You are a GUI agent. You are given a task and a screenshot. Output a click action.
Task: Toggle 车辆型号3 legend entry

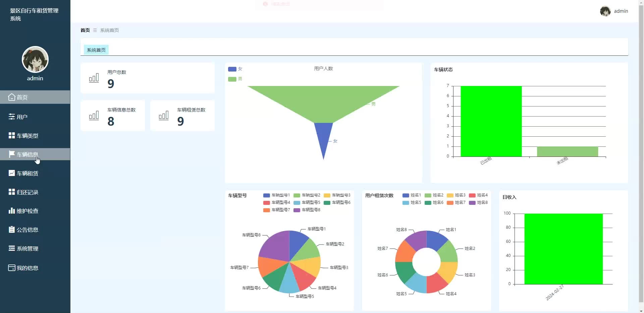[337, 195]
